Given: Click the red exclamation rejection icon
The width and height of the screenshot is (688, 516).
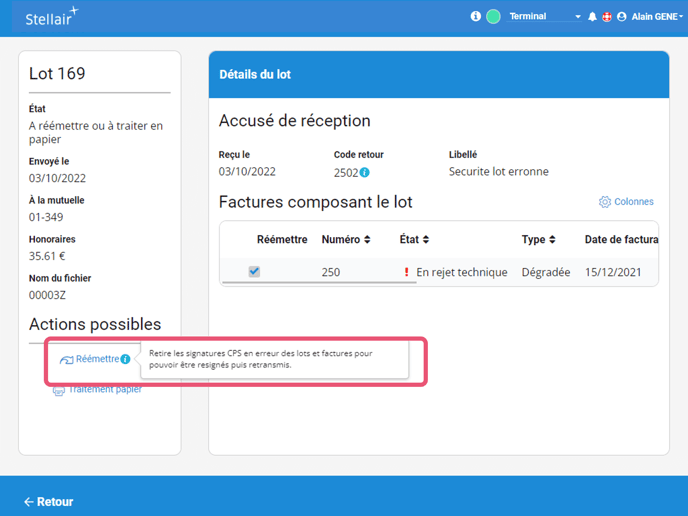Looking at the screenshot, I should pyautogui.click(x=406, y=272).
